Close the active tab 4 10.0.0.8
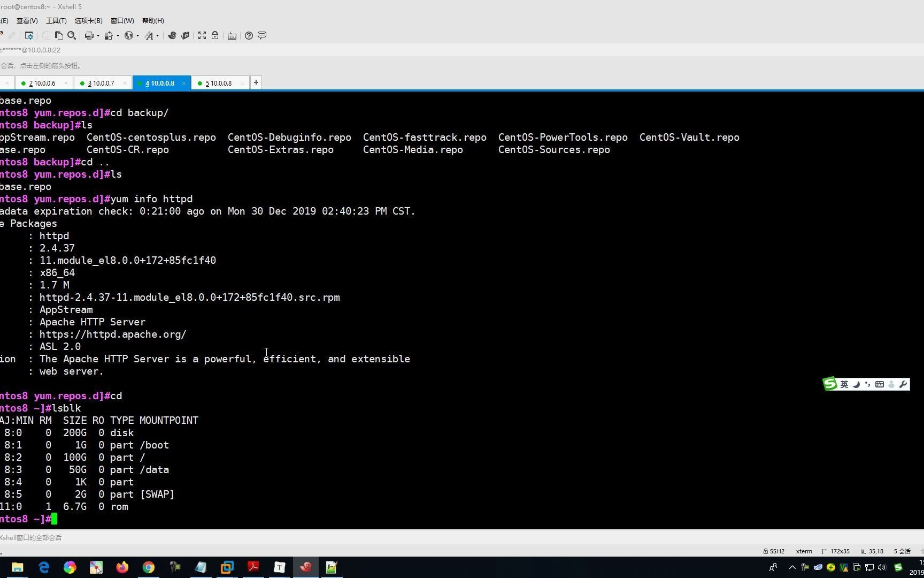Image resolution: width=924 pixels, height=578 pixels. (183, 83)
